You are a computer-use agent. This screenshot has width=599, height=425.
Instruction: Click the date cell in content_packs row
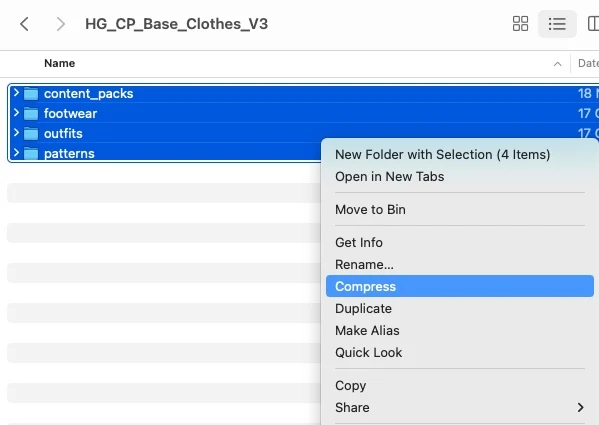(x=588, y=94)
